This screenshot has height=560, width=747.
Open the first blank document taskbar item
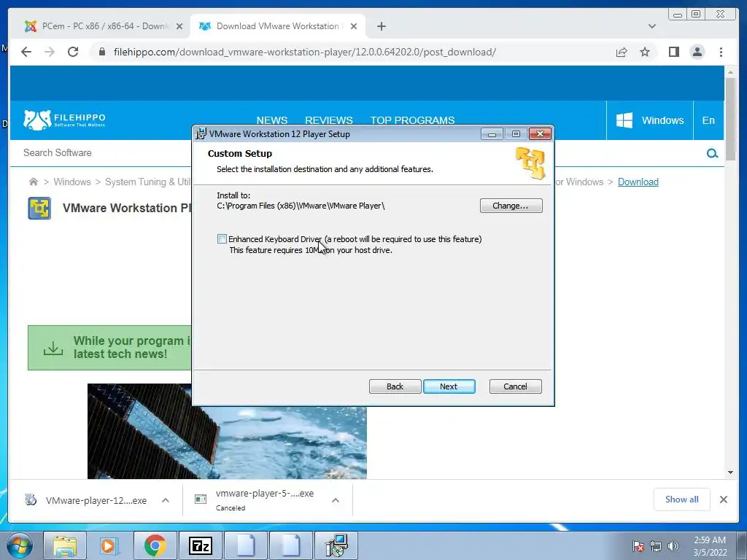click(x=246, y=545)
